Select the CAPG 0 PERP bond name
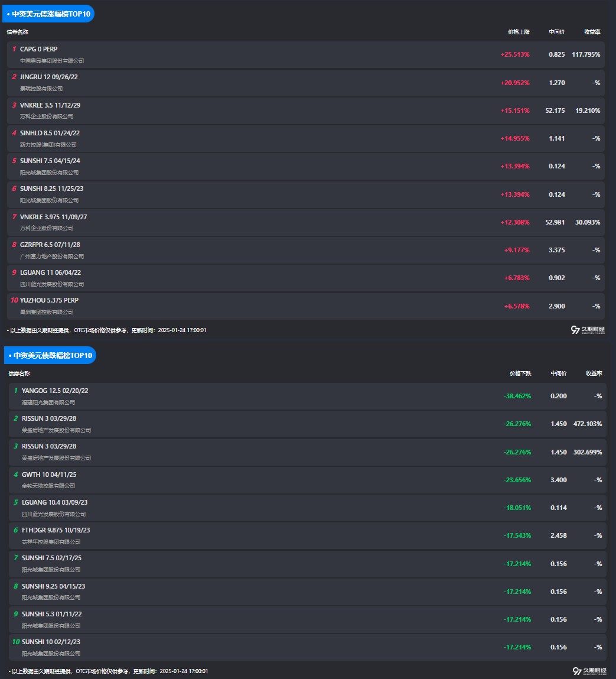Image resolution: width=616 pixels, height=679 pixels. pyautogui.click(x=38, y=49)
